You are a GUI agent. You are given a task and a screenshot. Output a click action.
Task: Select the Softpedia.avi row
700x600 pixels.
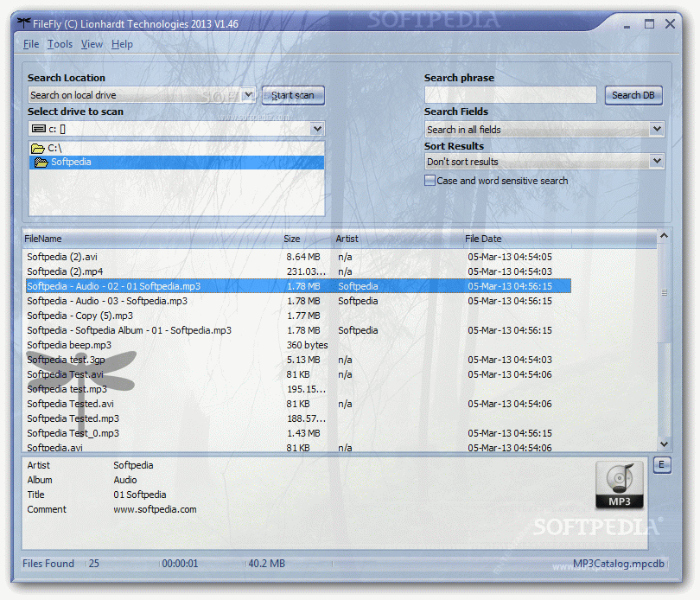pyautogui.click(x=298, y=448)
